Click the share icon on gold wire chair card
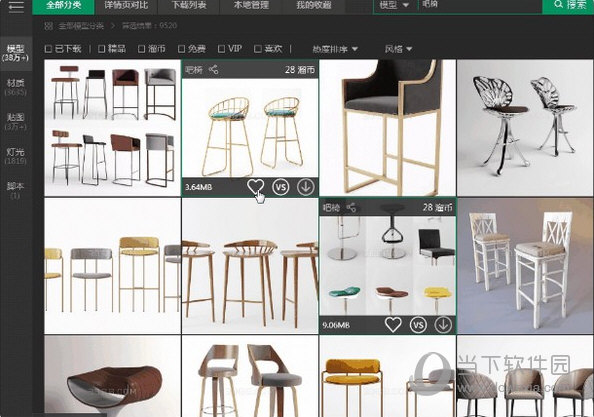Image resolution: width=594 pixels, height=417 pixels. 213,69
